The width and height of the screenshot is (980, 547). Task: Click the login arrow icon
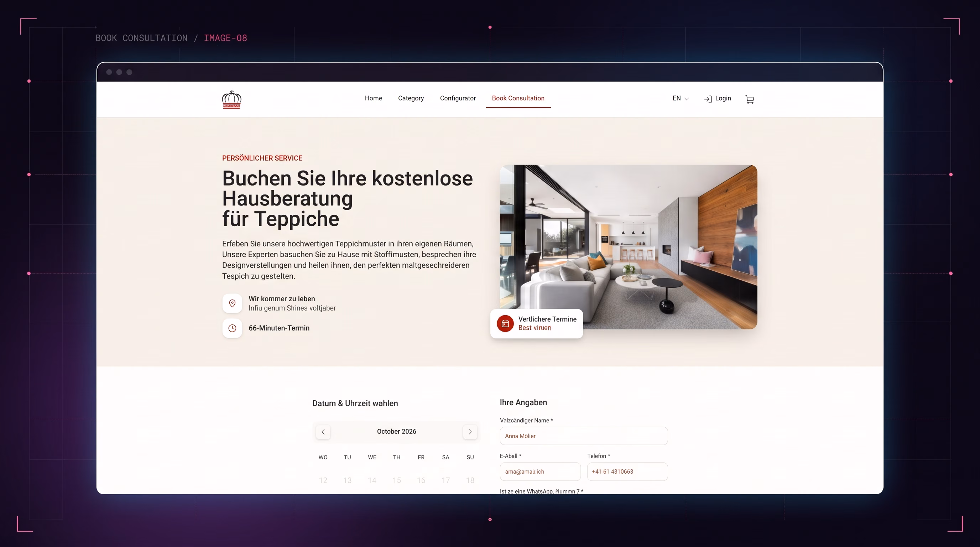[708, 99]
